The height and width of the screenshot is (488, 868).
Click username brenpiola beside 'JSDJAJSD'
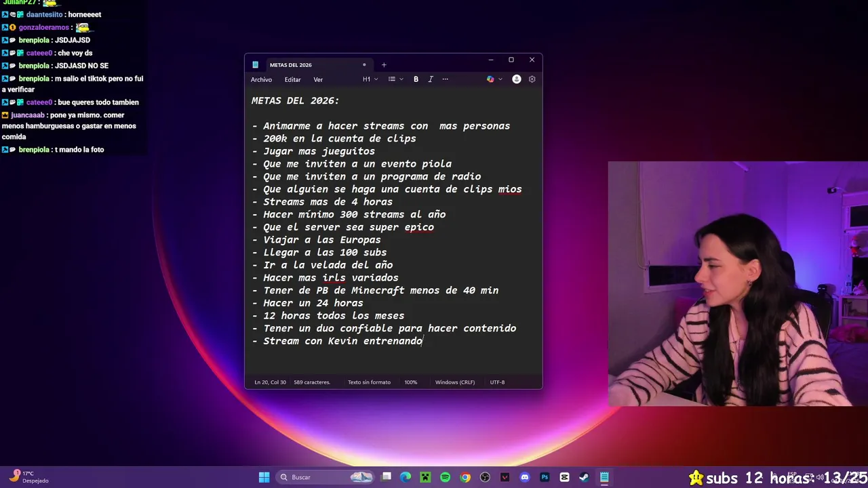point(34,40)
